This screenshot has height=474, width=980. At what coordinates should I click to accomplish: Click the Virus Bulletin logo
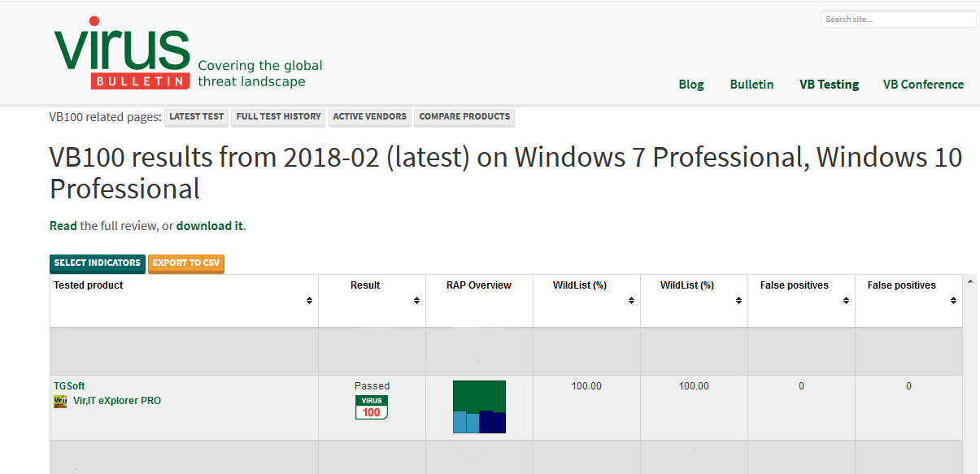122,53
